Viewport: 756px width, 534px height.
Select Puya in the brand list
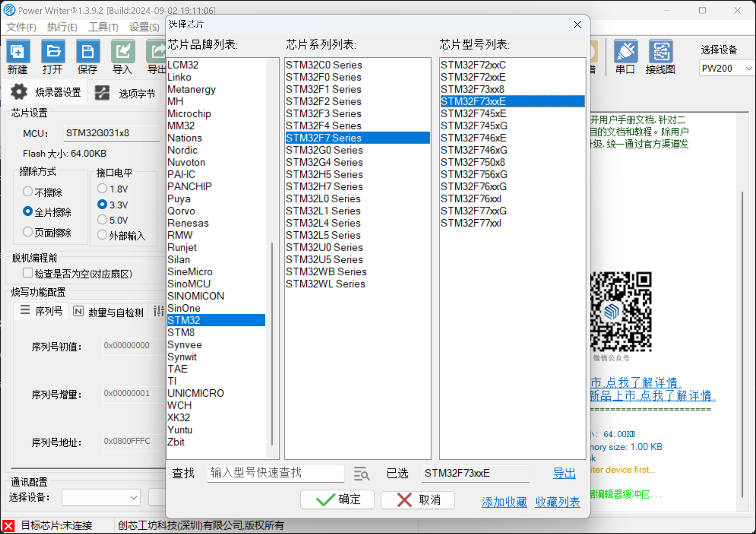pyautogui.click(x=216, y=199)
